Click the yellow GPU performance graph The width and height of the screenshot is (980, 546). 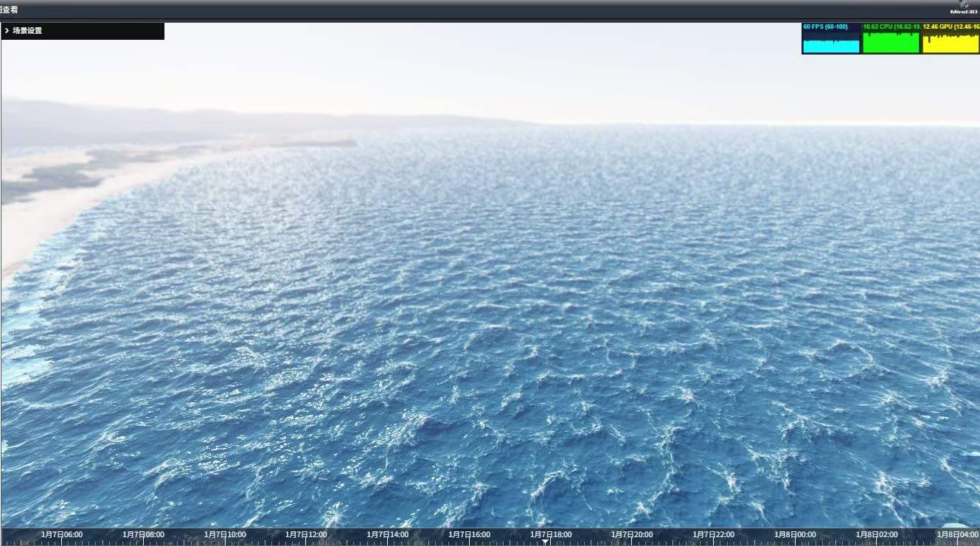pos(951,38)
